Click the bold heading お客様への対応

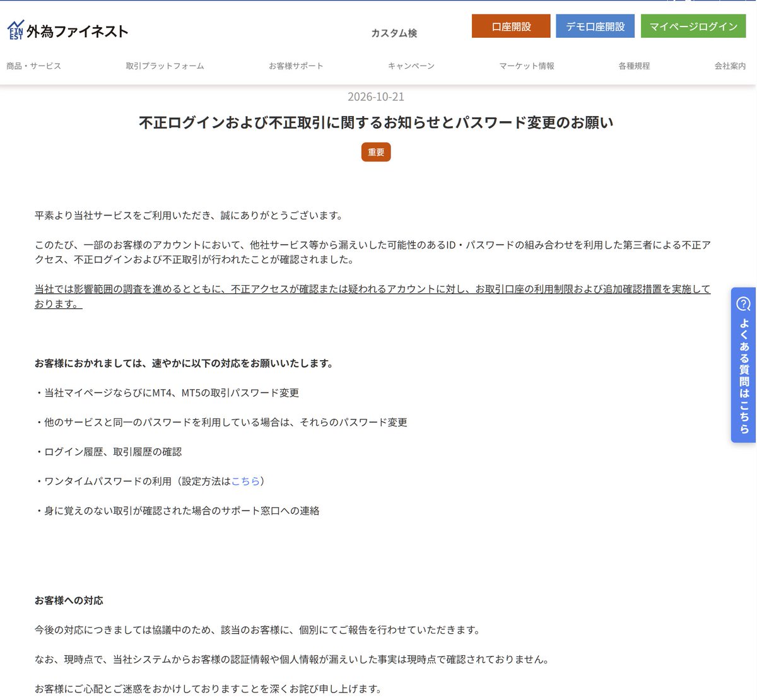click(69, 600)
